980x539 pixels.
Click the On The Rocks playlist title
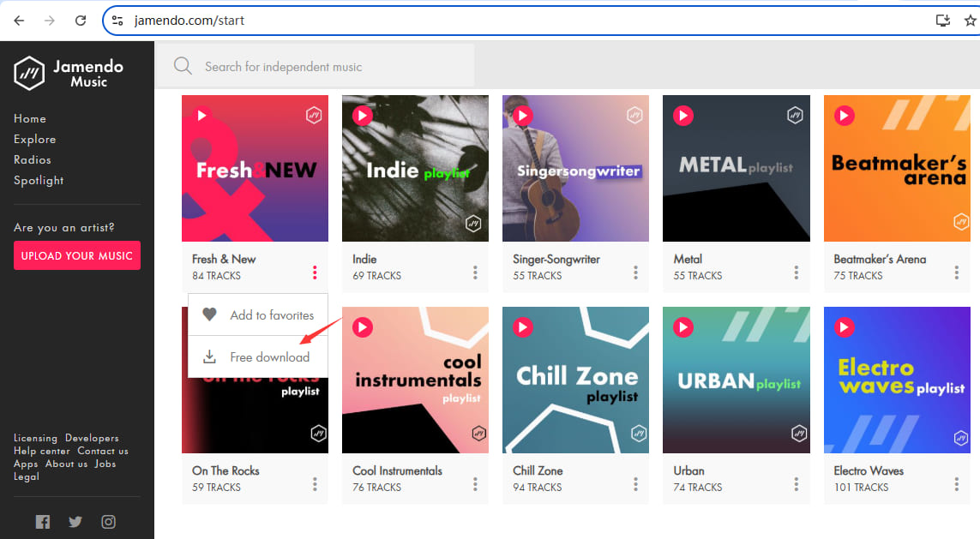(225, 471)
